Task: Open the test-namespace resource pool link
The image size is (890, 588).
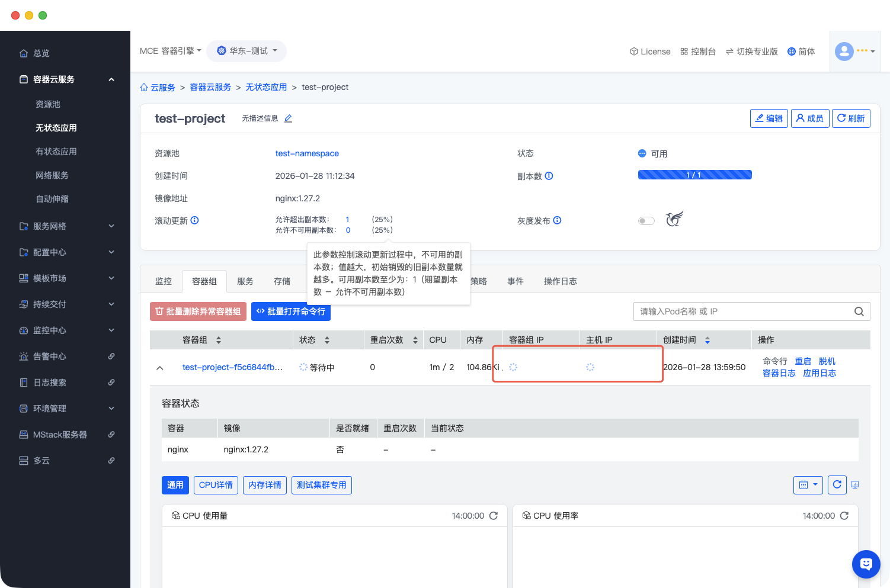Action: click(307, 153)
